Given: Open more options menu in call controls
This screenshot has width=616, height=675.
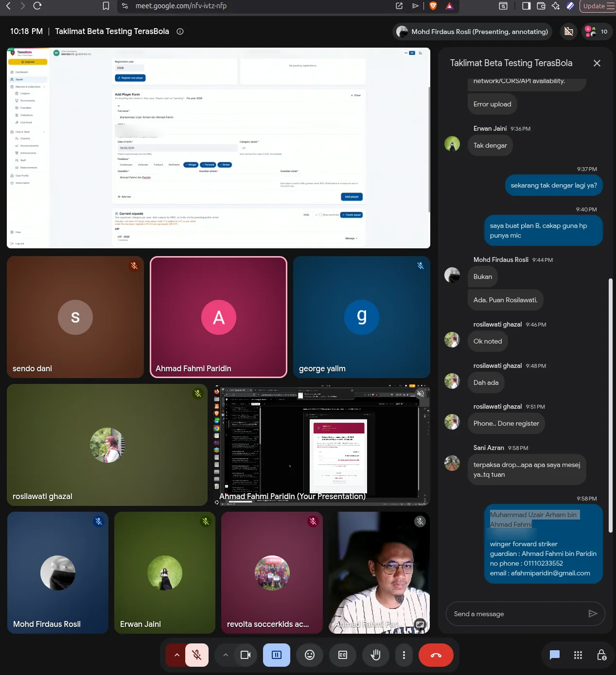Looking at the screenshot, I should (404, 655).
